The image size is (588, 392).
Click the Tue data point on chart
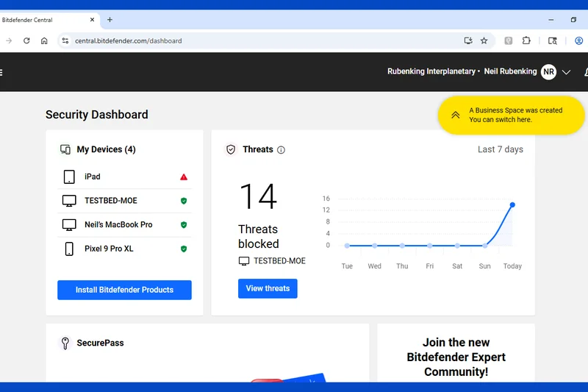pyautogui.click(x=347, y=246)
